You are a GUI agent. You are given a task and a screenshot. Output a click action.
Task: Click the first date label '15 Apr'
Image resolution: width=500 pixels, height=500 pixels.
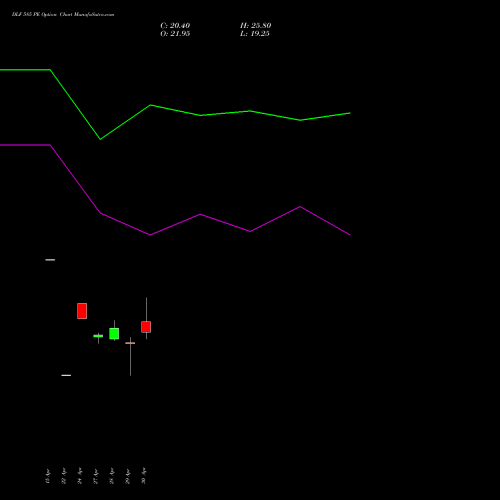pos(48,476)
